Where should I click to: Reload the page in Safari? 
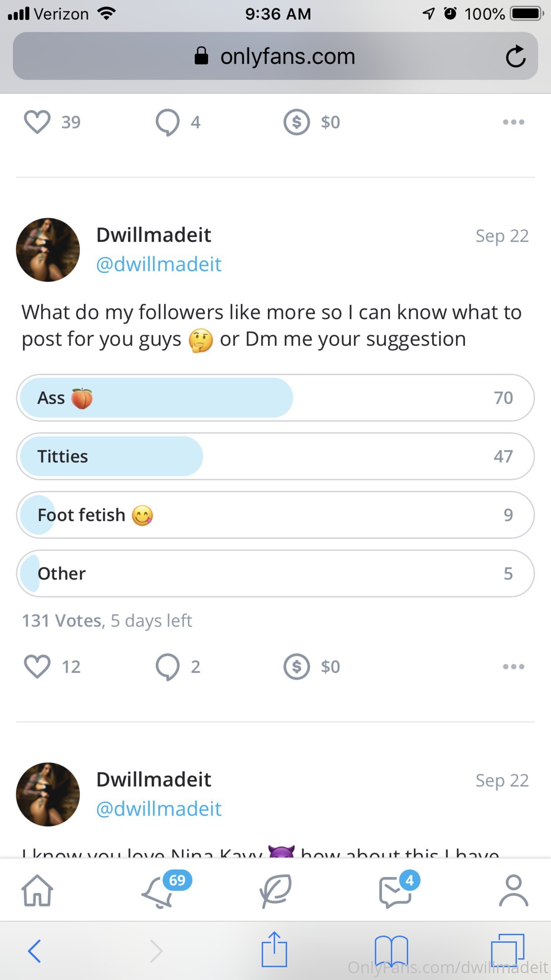516,56
